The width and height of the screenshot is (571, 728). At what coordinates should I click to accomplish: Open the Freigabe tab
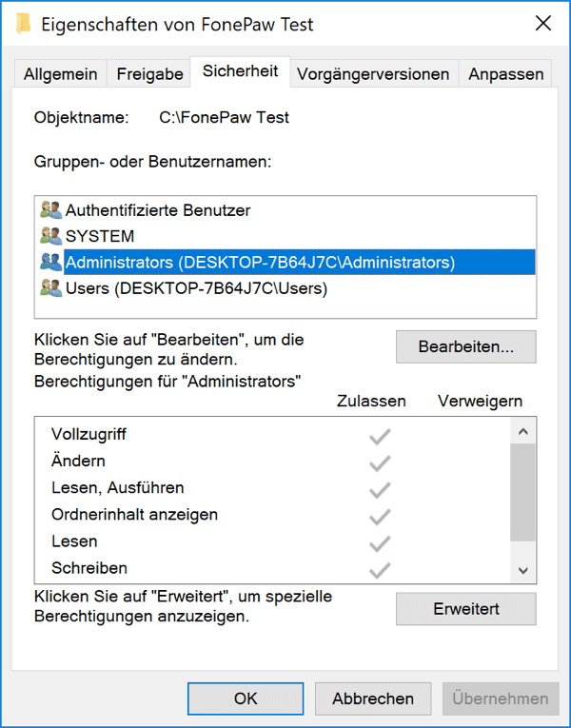coord(149,74)
